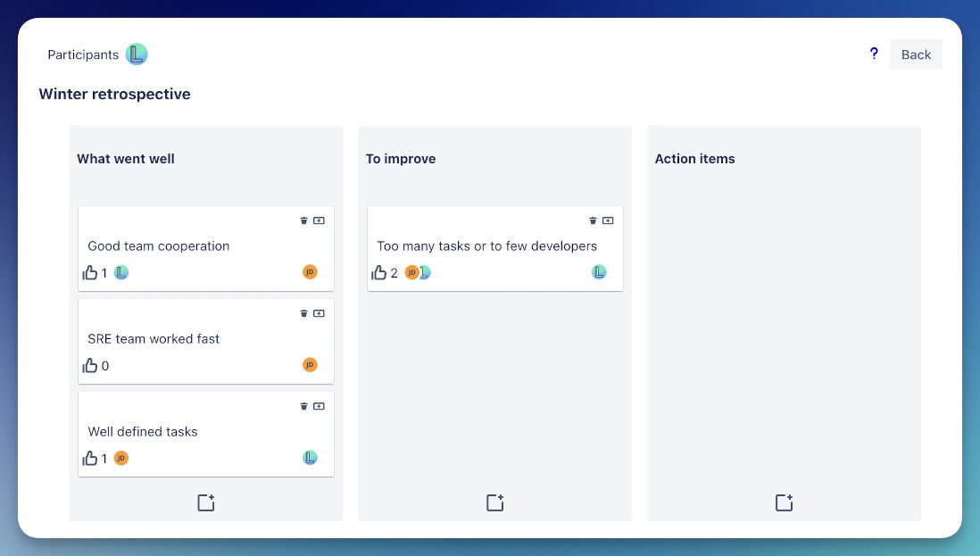This screenshot has height=556, width=980.
Task: Click the Back button
Action: point(916,54)
